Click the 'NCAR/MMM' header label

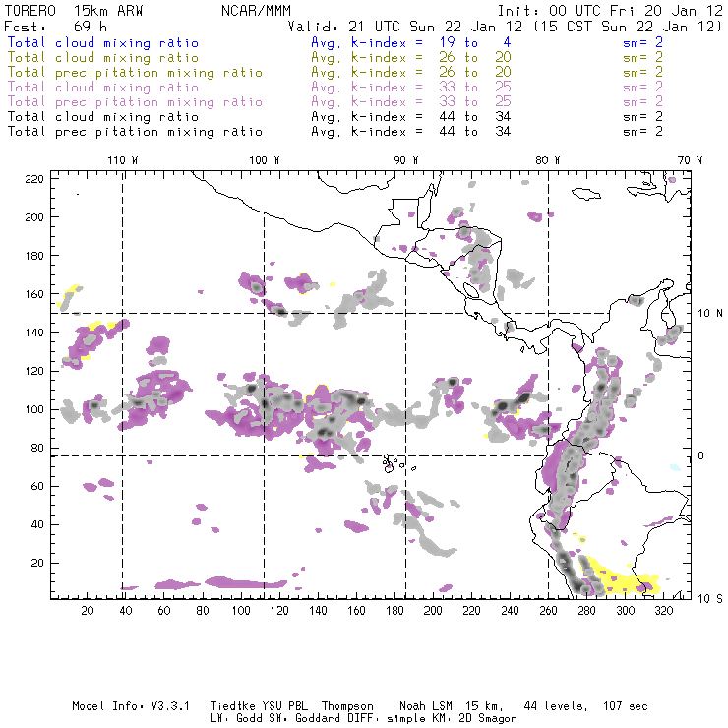tap(256, 11)
